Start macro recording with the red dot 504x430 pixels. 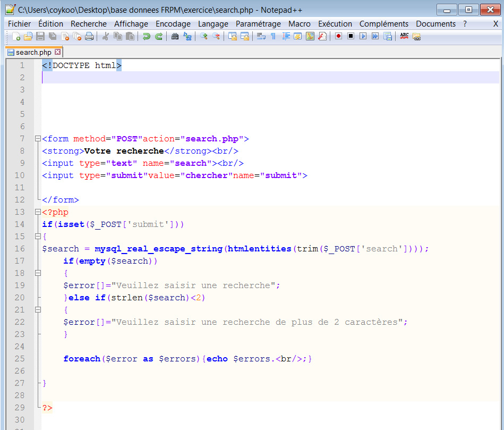(x=338, y=36)
